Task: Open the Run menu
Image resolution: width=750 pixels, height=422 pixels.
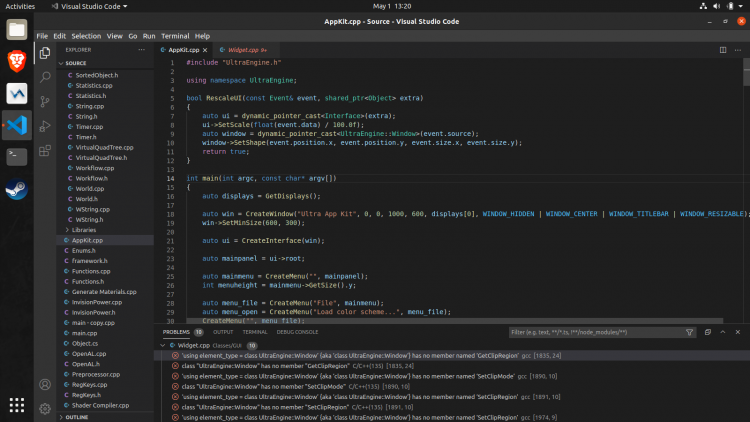Action: coord(149,36)
